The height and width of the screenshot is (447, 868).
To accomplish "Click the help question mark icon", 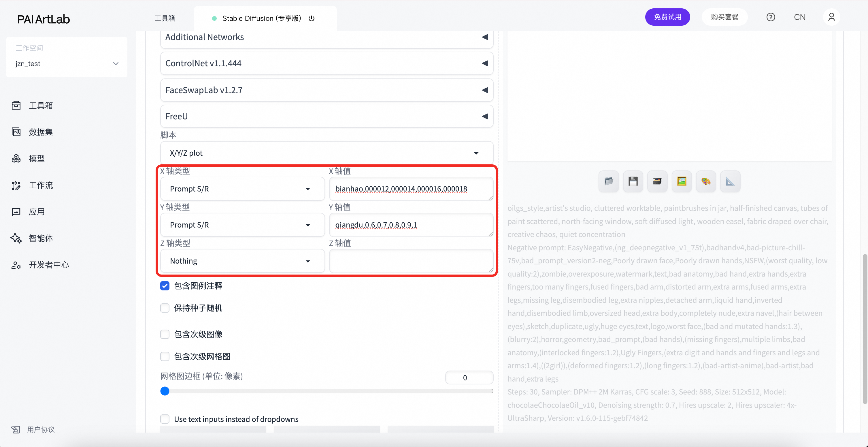I will click(x=771, y=17).
